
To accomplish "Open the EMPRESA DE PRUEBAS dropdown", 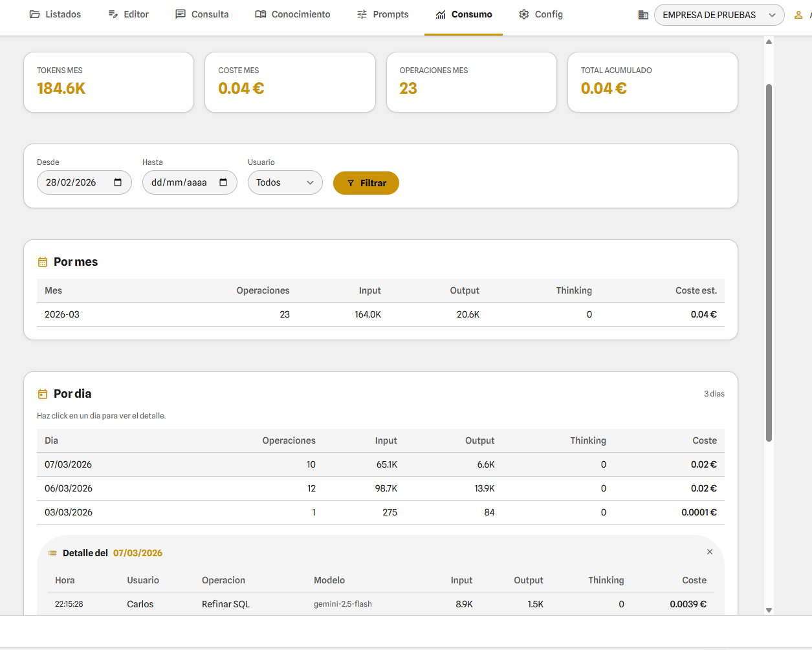I will pos(719,15).
